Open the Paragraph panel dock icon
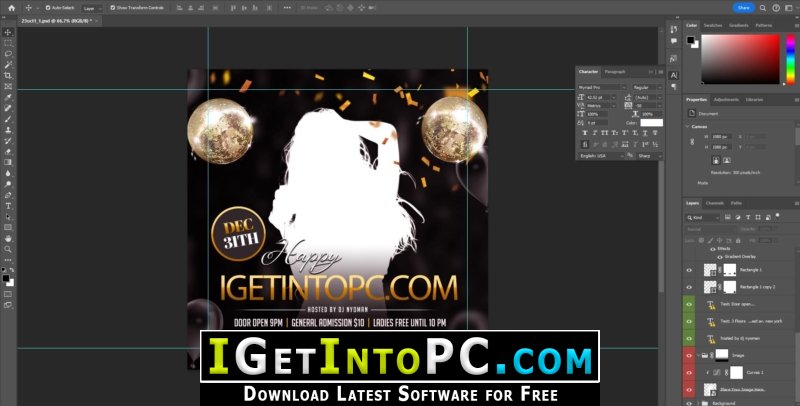 (x=673, y=87)
